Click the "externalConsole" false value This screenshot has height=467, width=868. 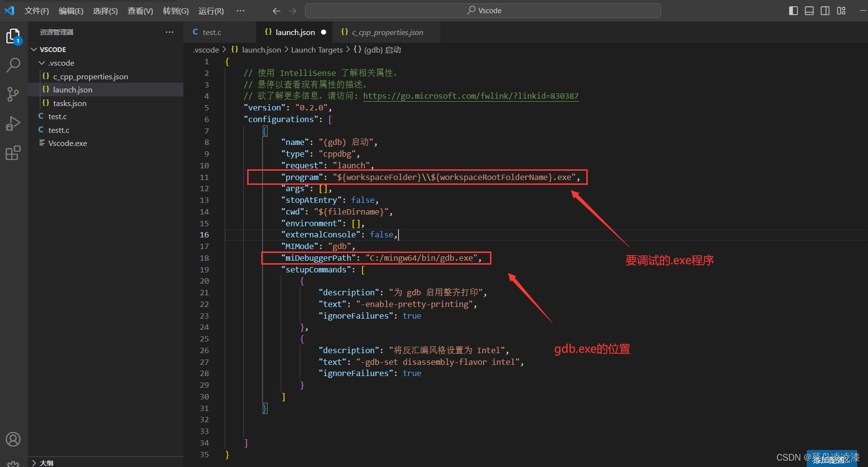(x=381, y=234)
